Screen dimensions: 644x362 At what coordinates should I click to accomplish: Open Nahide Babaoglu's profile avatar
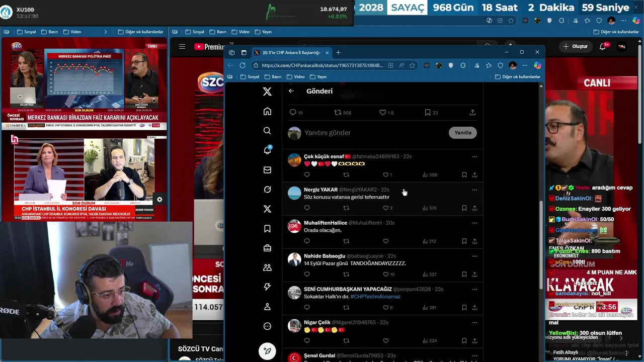point(294,259)
